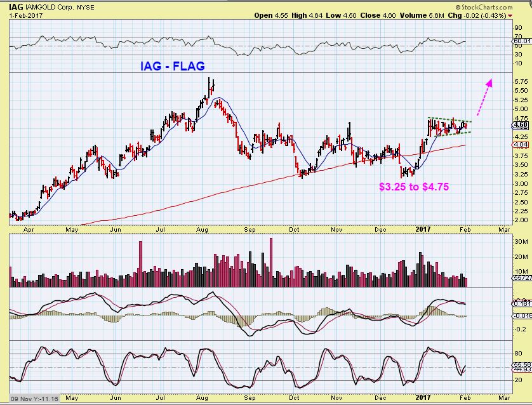Click the High 4.64 value

tap(307, 15)
